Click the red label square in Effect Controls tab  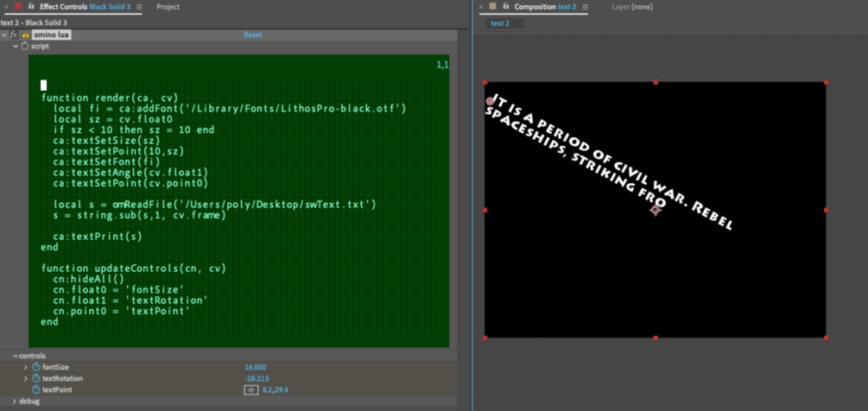(x=18, y=6)
